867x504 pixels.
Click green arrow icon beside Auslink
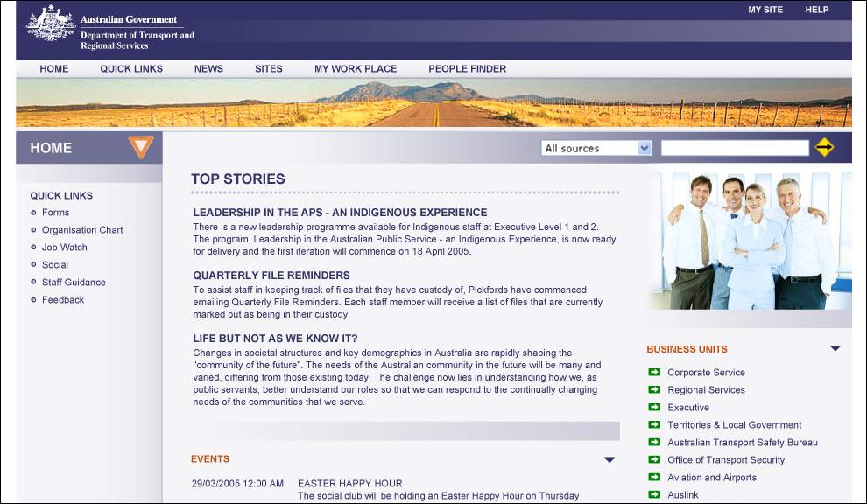click(x=654, y=494)
